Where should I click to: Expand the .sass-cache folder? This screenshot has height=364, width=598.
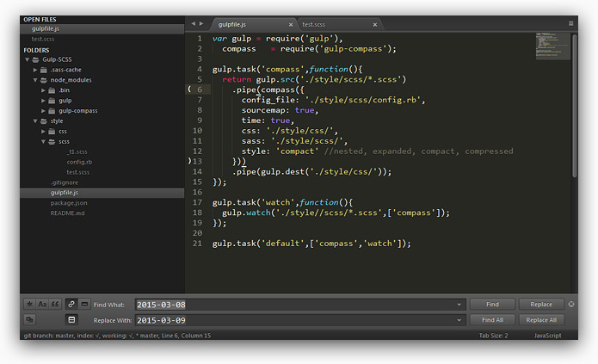[35, 70]
